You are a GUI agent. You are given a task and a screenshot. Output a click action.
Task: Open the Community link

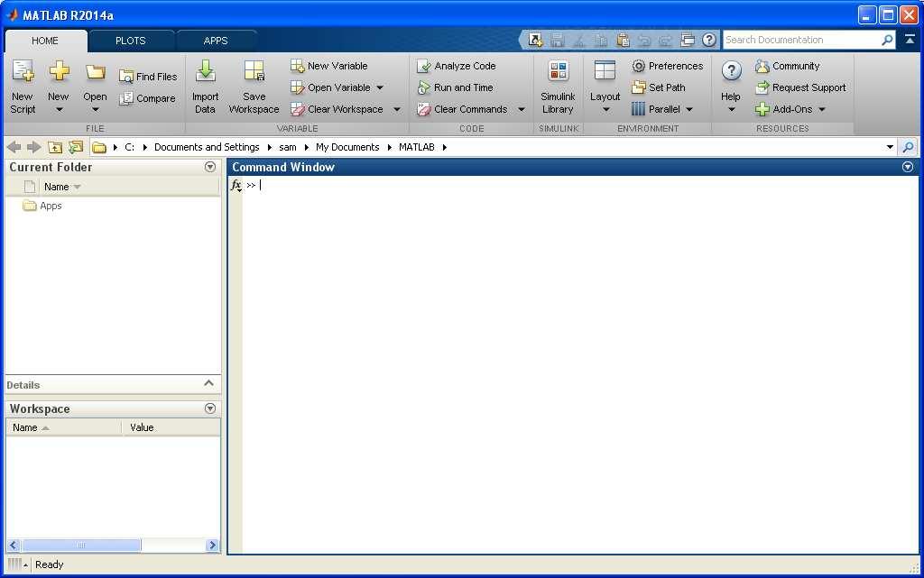point(787,66)
